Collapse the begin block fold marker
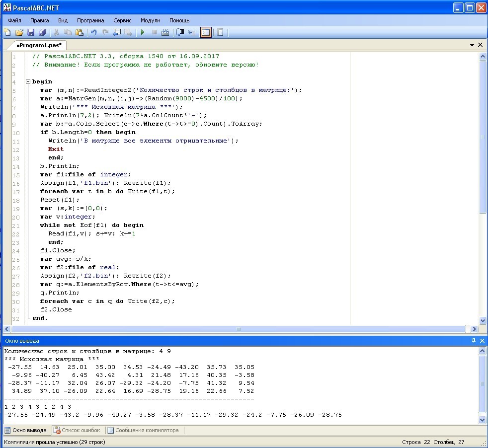488x448 pixels. [x=27, y=81]
